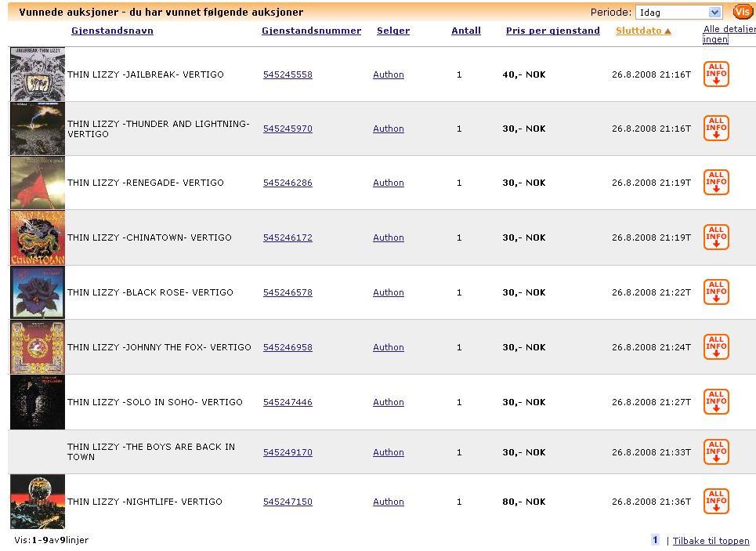Show ALL INFO for Nightlife item

[716, 501]
